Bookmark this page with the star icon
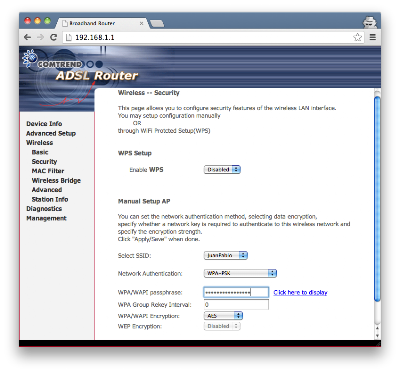 [x=357, y=37]
